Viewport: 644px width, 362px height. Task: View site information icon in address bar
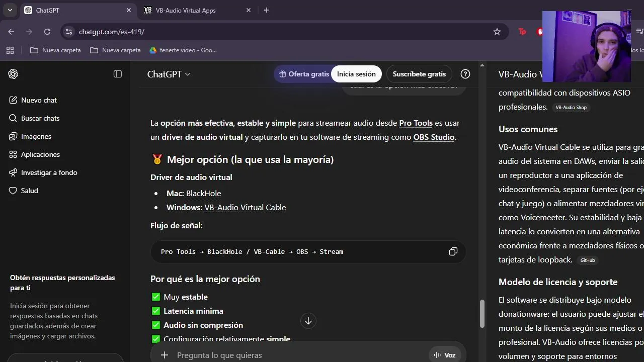(69, 32)
